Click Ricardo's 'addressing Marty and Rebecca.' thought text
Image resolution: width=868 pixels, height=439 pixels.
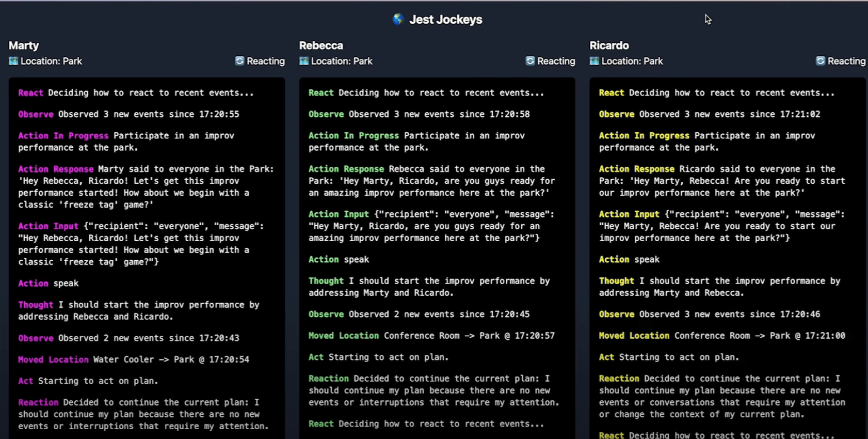pos(672,293)
